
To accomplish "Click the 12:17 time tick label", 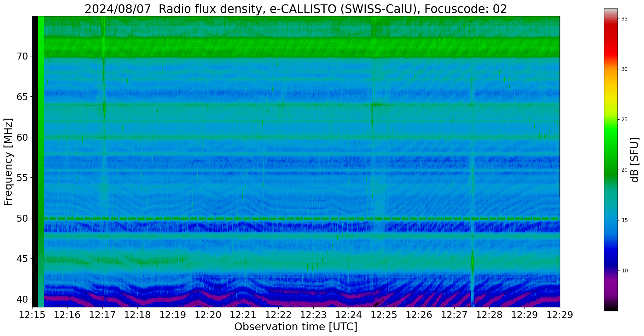I will [102, 315].
